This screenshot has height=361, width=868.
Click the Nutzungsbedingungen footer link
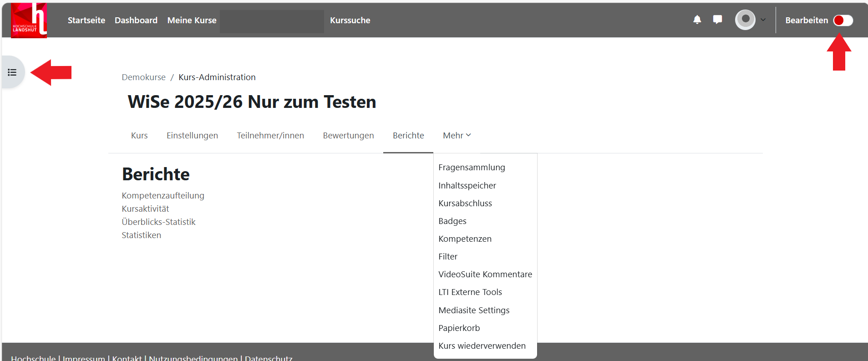click(x=193, y=358)
